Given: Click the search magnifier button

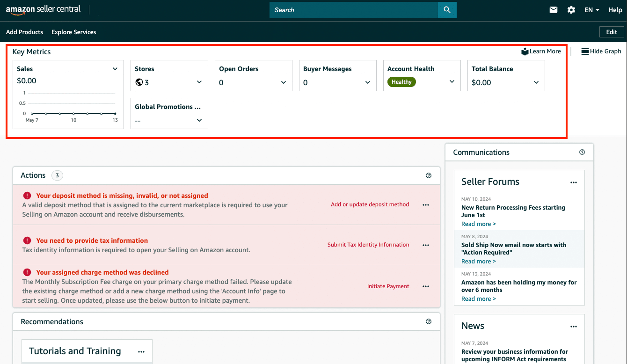Looking at the screenshot, I should click(447, 10).
